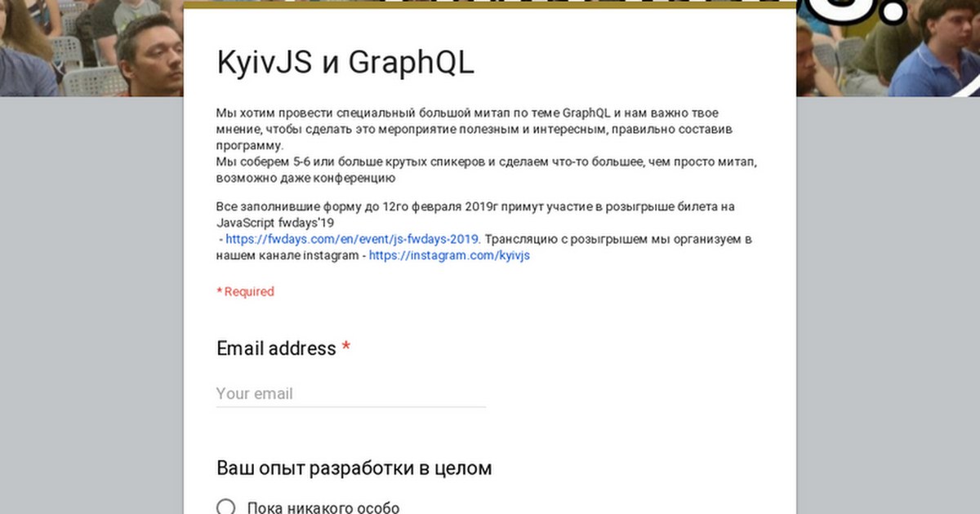Click the paragraph starting 'Мы хотим провести специальный'
The width and height of the screenshot is (980, 514).
click(488, 145)
